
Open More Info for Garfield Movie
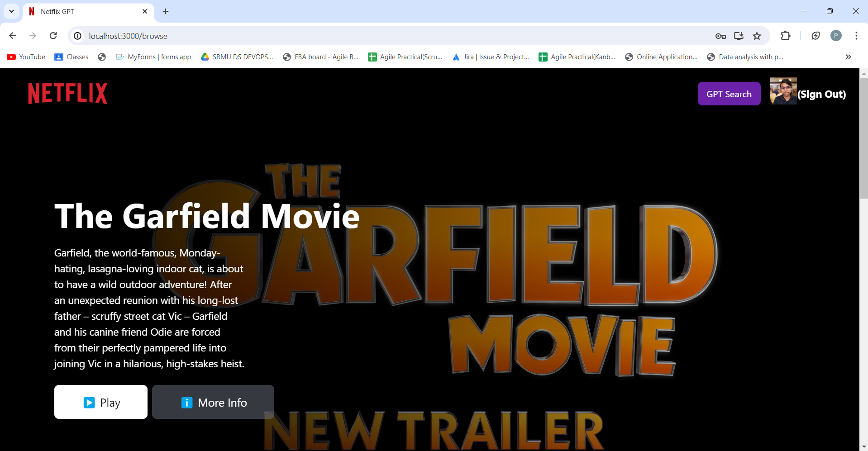click(213, 402)
